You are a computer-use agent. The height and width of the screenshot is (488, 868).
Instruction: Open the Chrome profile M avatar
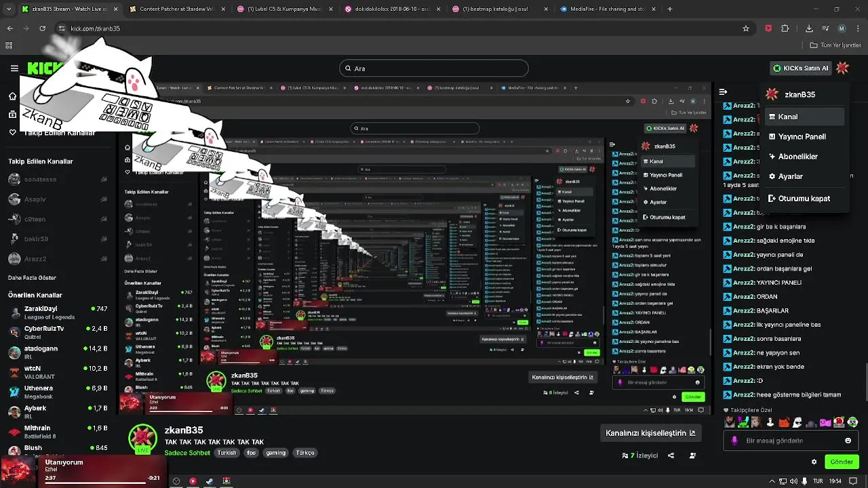[x=842, y=28]
